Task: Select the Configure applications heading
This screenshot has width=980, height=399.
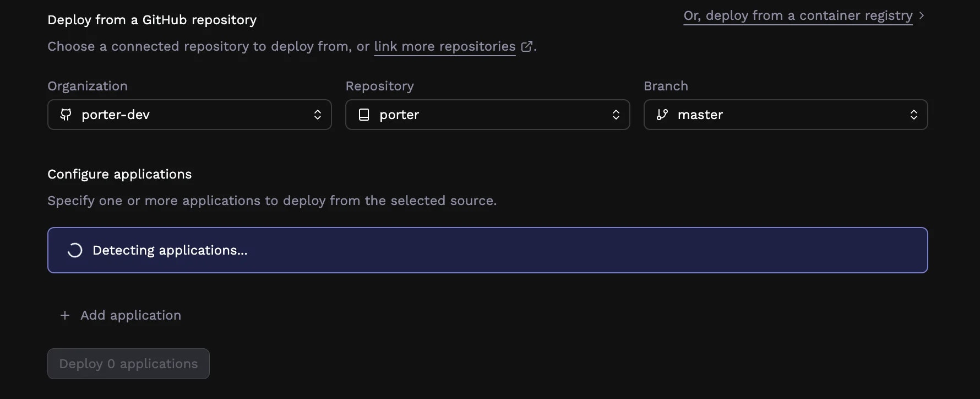Action: pos(119,174)
